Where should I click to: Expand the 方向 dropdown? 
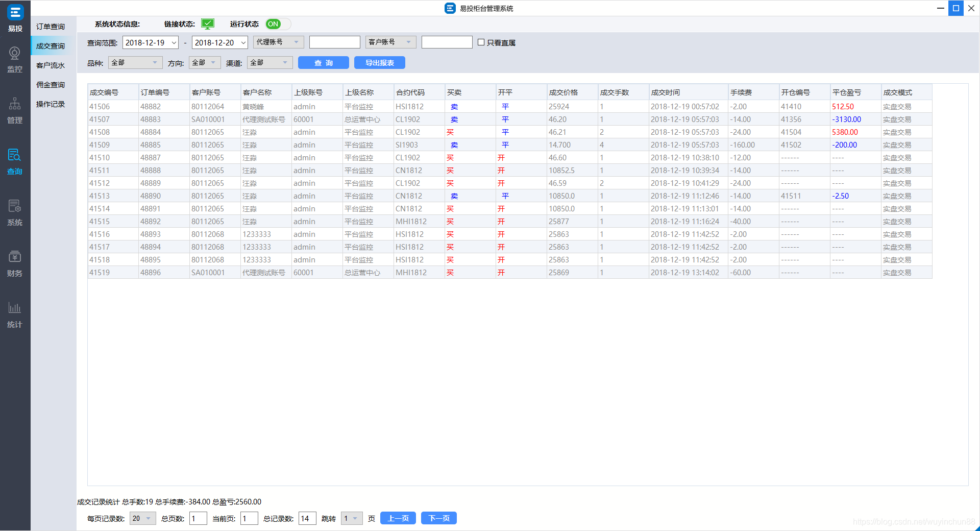pyautogui.click(x=205, y=62)
